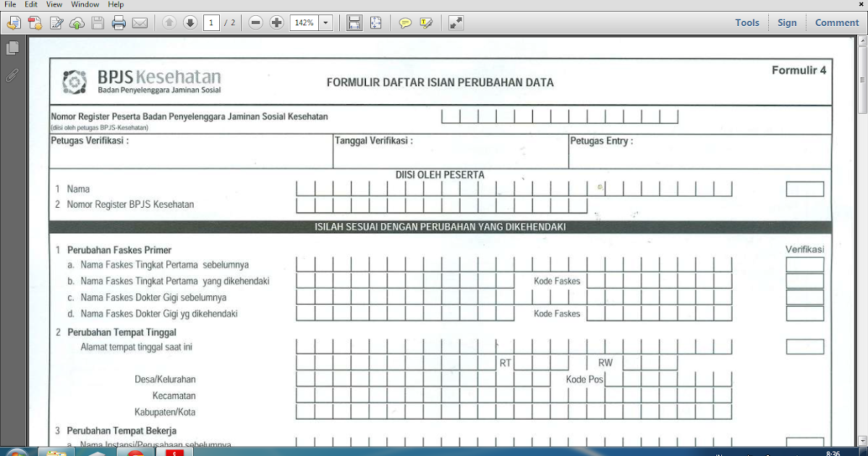The width and height of the screenshot is (868, 456).
Task: Click the vertical scrollbar down arrow
Action: [x=862, y=439]
